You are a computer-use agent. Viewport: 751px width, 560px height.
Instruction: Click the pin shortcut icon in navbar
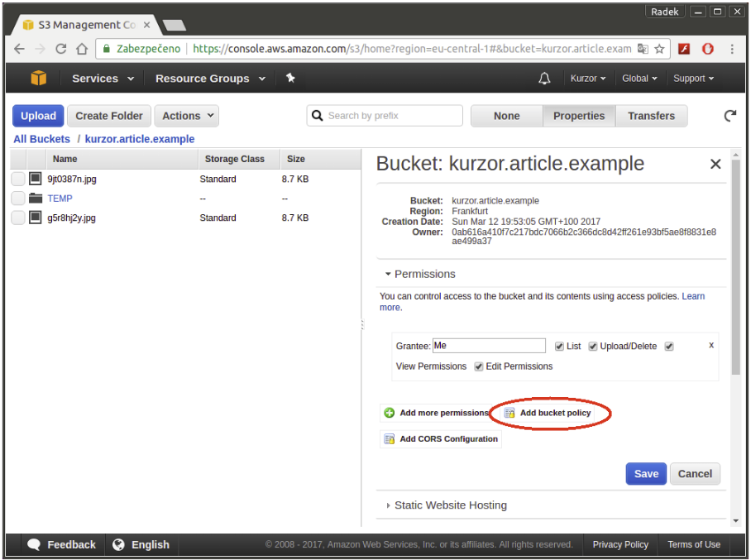click(290, 78)
